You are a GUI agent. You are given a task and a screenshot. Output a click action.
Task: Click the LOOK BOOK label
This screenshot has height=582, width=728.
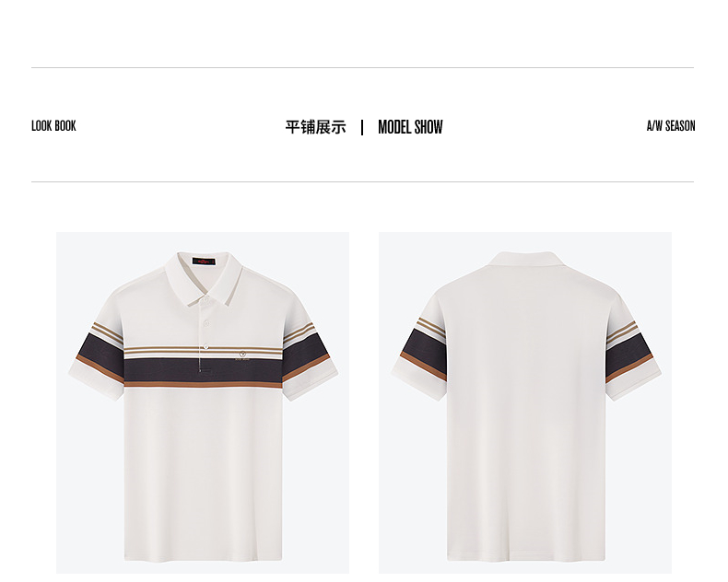coord(53,126)
